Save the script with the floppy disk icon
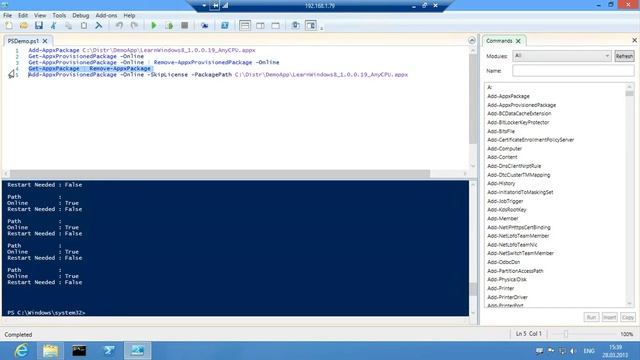The image size is (640, 360). [x=39, y=26]
